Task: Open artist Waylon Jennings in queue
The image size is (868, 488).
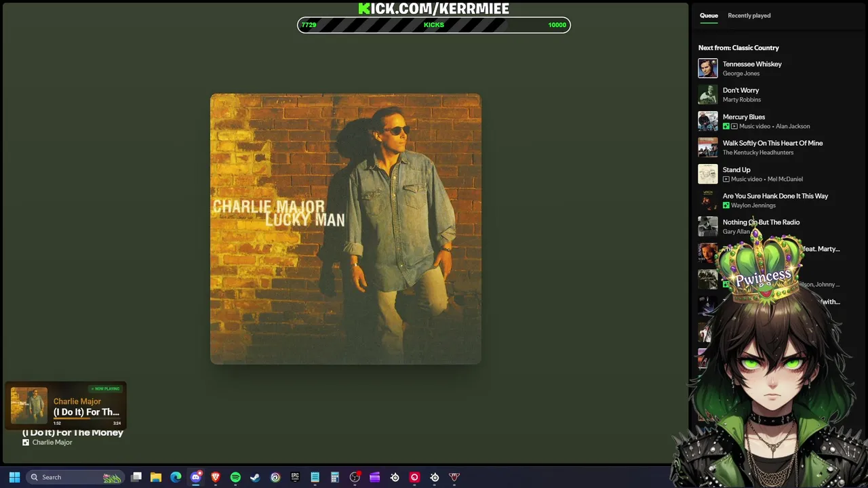Action: (753, 205)
